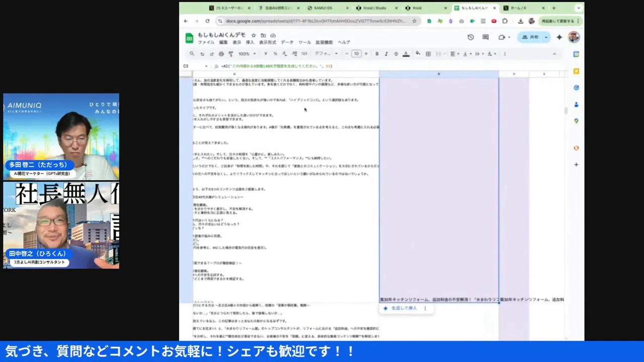Go back in browser history
Image resolution: width=644 pixels, height=362 pixels.
coord(186,21)
